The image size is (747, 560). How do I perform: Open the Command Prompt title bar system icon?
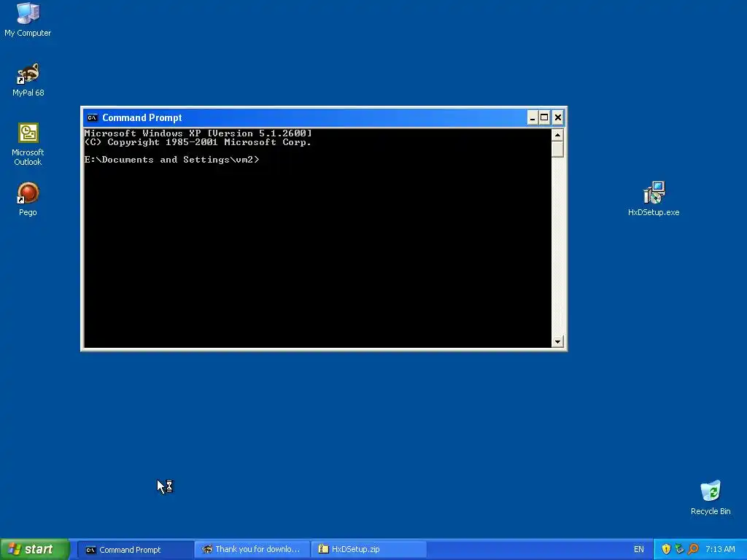click(93, 117)
